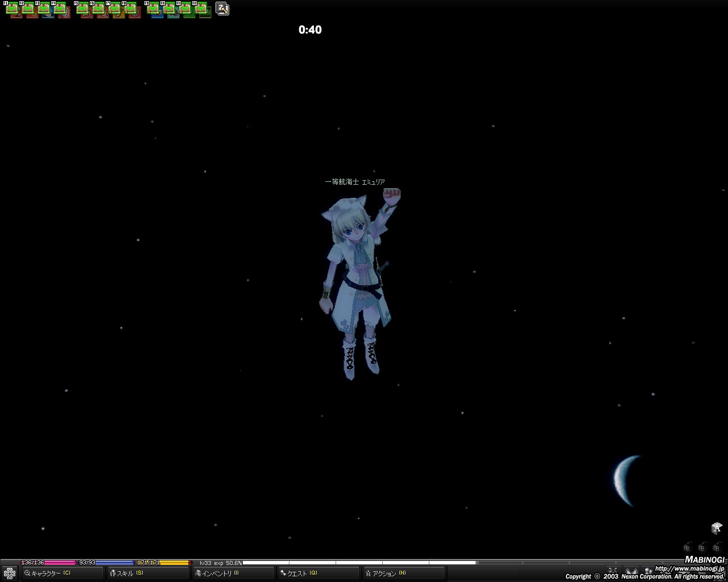Image resolution: width=728 pixels, height=582 pixels.
Task: Open the クエスト (Q) quest window
Action: click(x=318, y=573)
